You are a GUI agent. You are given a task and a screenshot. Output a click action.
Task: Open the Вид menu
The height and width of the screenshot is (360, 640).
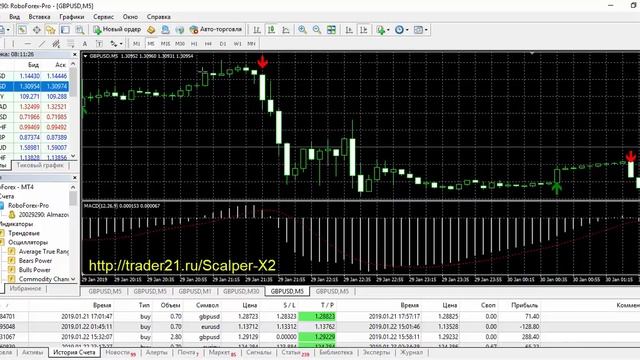coord(14,17)
